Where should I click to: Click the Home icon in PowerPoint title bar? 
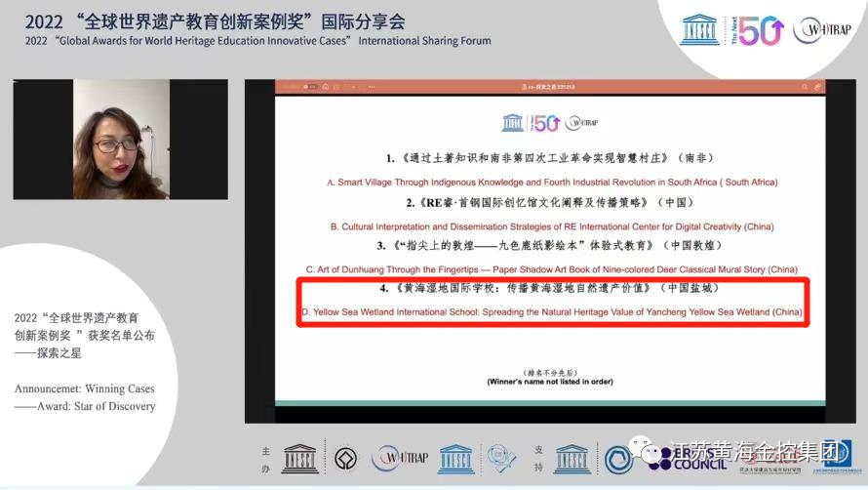point(328,87)
